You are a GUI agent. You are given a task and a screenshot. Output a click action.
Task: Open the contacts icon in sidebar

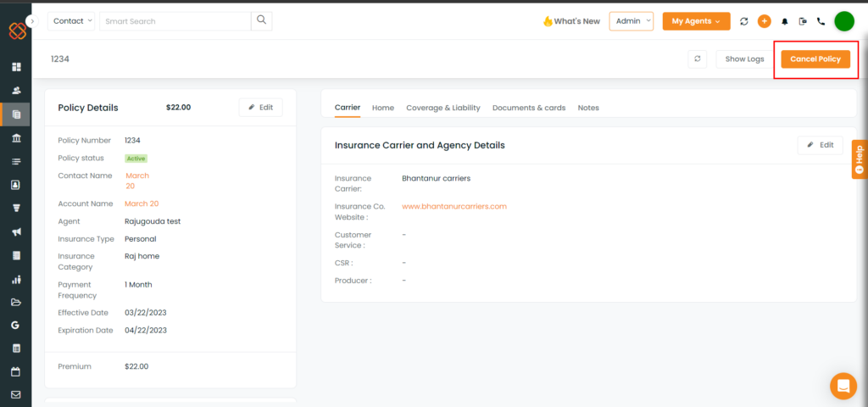pyautogui.click(x=17, y=90)
